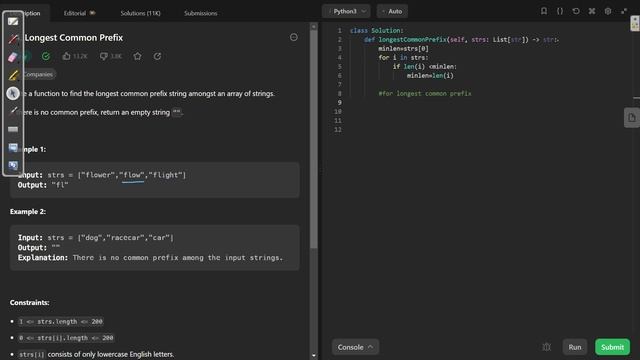This screenshot has height=360, width=640.
Task: Click the Explanation text in Example 2
Action: [150, 258]
